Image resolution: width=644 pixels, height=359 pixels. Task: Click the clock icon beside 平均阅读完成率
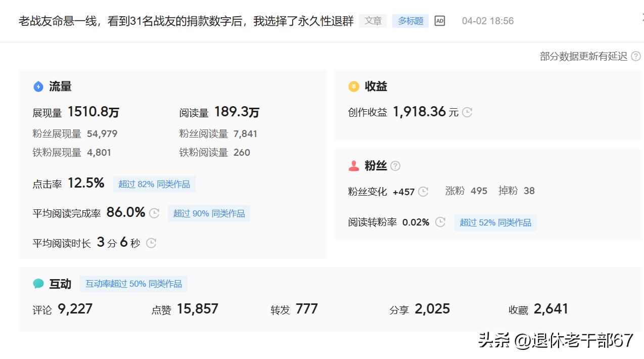(153, 213)
